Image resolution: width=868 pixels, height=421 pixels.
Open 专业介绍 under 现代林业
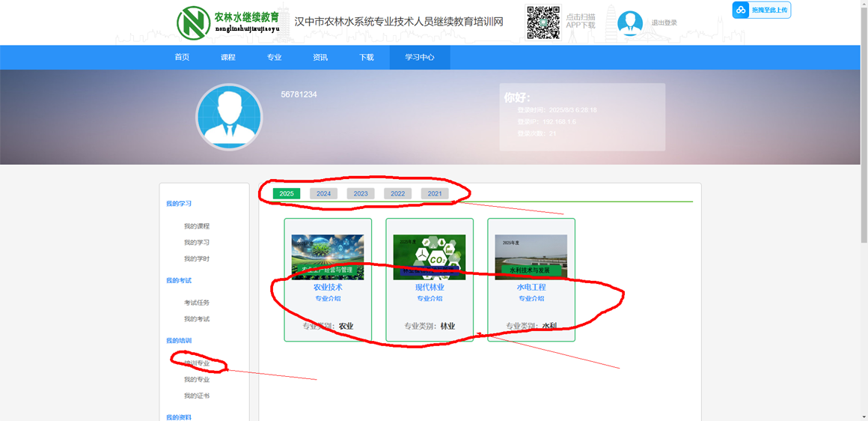click(430, 298)
